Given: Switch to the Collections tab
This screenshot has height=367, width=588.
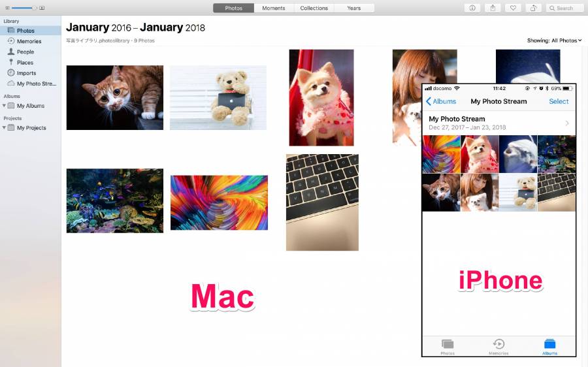Looking at the screenshot, I should pyautogui.click(x=314, y=8).
